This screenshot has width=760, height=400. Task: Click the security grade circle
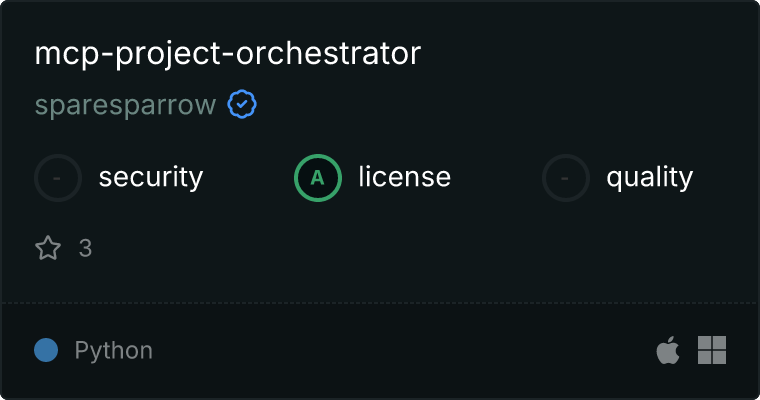pyautogui.click(x=58, y=178)
